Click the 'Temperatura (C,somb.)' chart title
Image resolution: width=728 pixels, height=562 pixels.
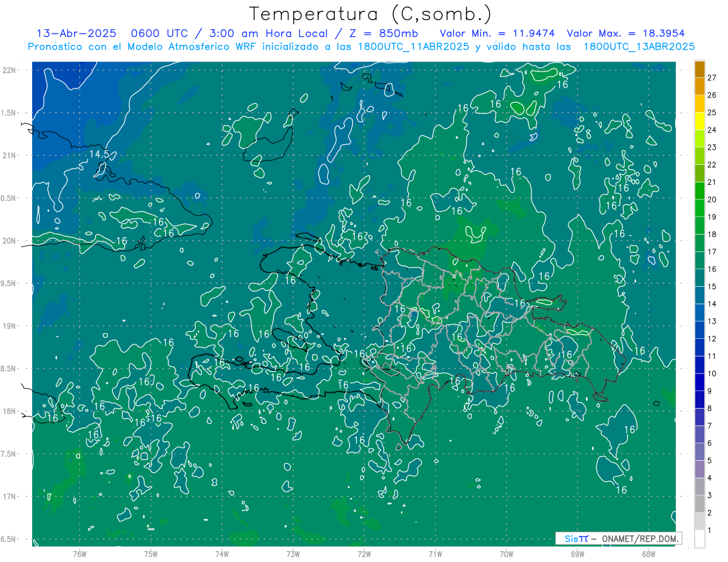pos(370,14)
